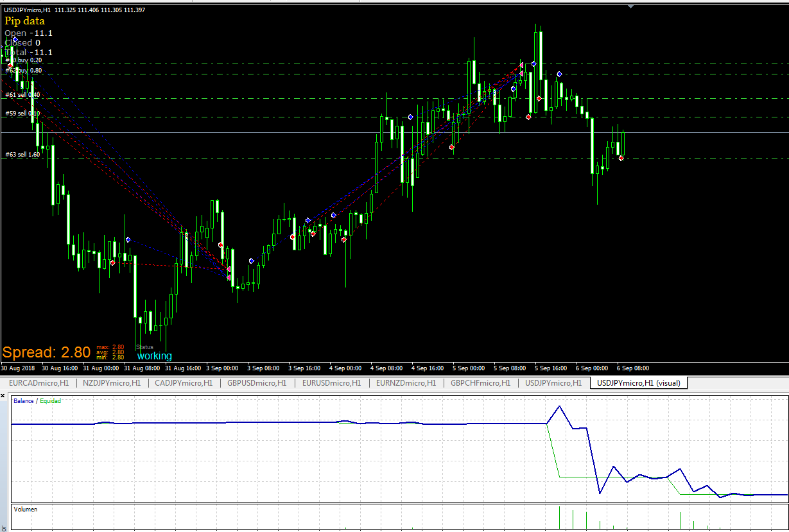The image size is (789, 532).
Task: Click the 3 Sep 00:00 time axis label
Action: click(x=223, y=368)
